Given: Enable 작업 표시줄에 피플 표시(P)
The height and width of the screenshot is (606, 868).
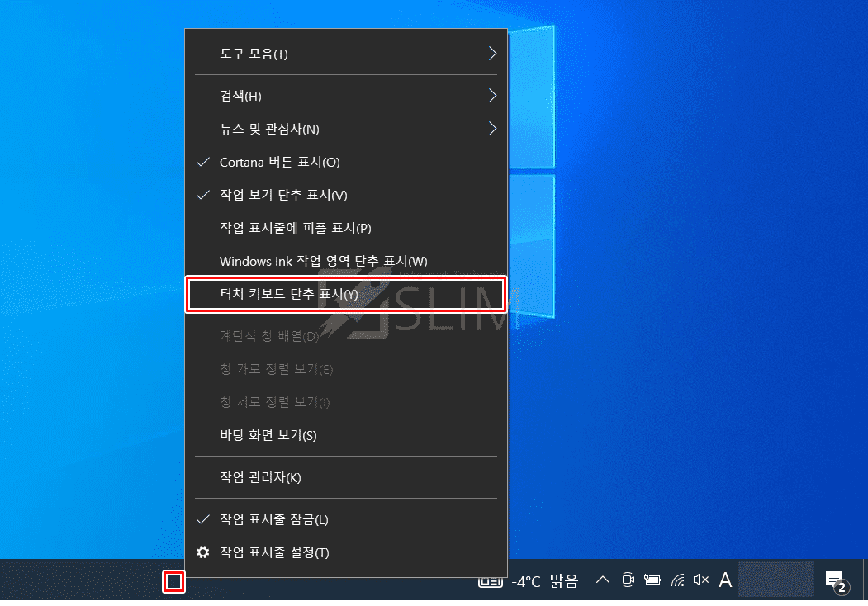Looking at the screenshot, I should (x=346, y=228).
